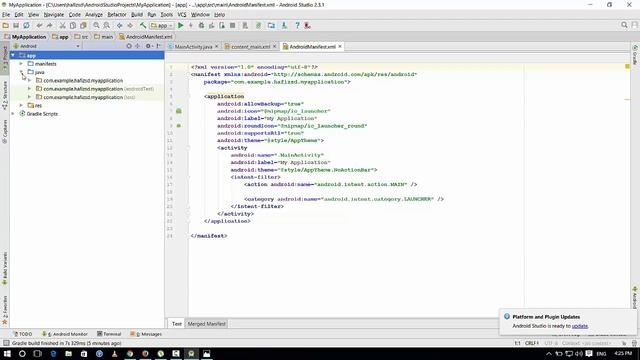Click taskbar clock showing 4:25 PM
640x360 pixels.
click(x=623, y=353)
